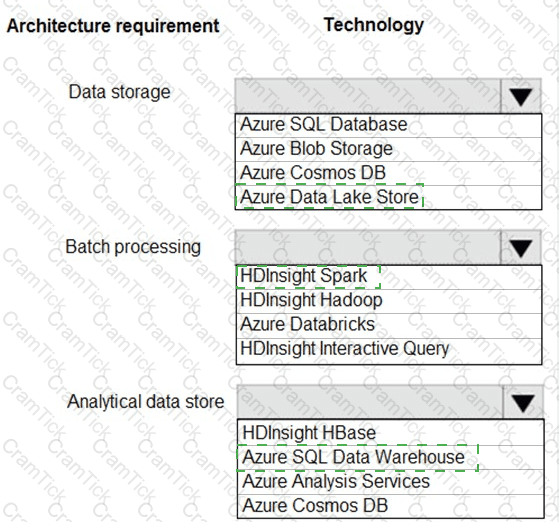Pick Azure Data Lake Store option
The image size is (559, 522).
388,197
